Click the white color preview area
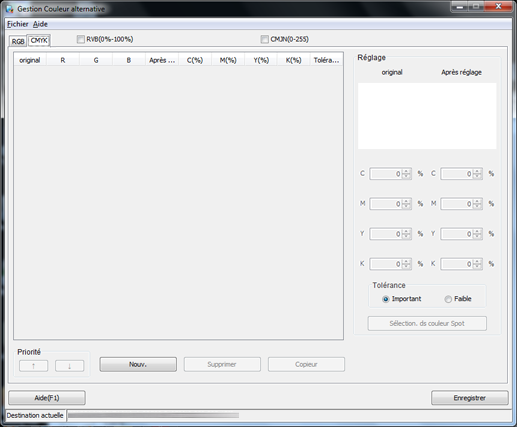This screenshot has height=427, width=517. point(427,116)
